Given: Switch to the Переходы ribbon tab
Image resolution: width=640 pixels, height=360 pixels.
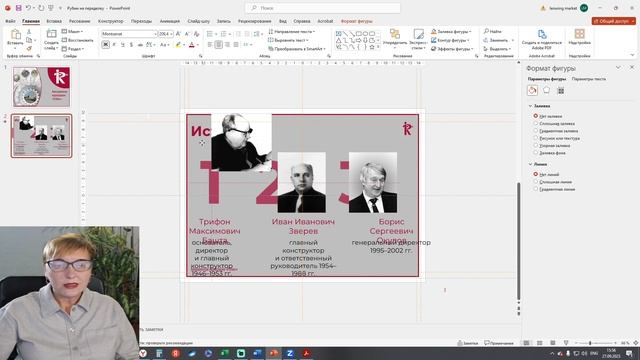Looking at the screenshot, I should point(141,21).
